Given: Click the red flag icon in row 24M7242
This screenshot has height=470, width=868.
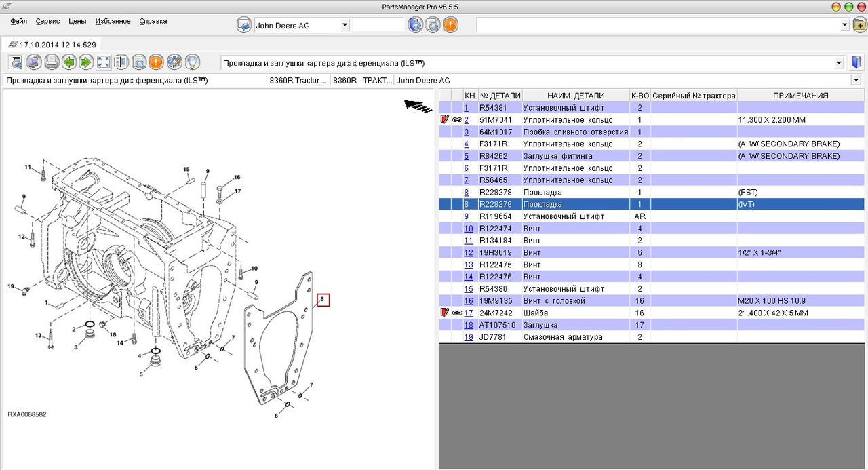Looking at the screenshot, I should point(445,313).
